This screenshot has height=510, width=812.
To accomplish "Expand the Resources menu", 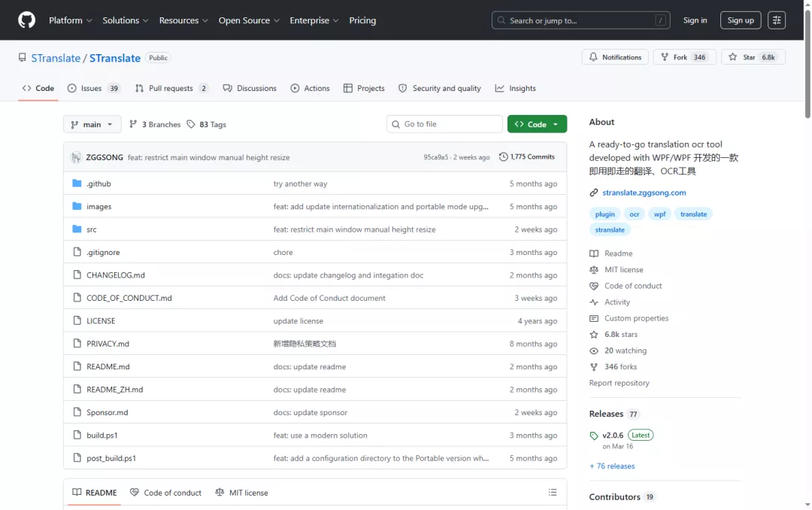I will pos(183,20).
